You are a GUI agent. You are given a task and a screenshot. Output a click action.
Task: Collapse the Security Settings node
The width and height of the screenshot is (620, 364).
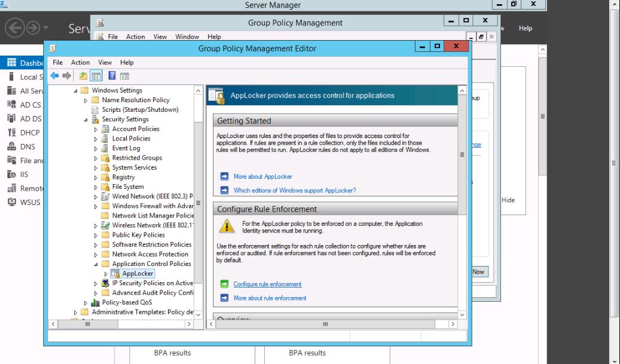pos(85,120)
